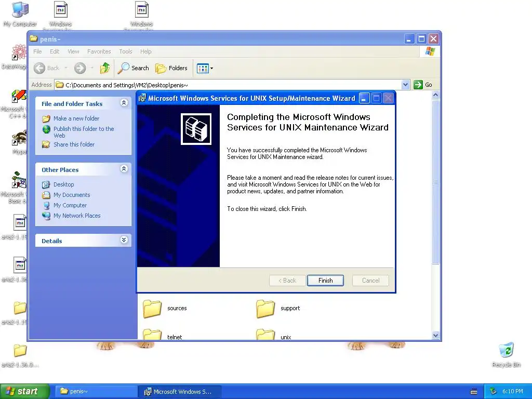The image size is (532, 399).
Task: Open the Windows Services desktop icon left of center
Action: click(60, 14)
